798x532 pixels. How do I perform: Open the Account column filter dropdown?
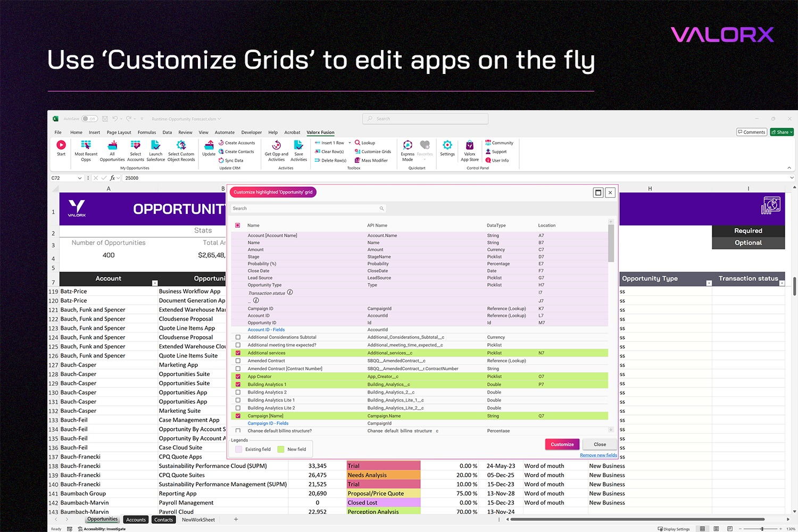155,283
